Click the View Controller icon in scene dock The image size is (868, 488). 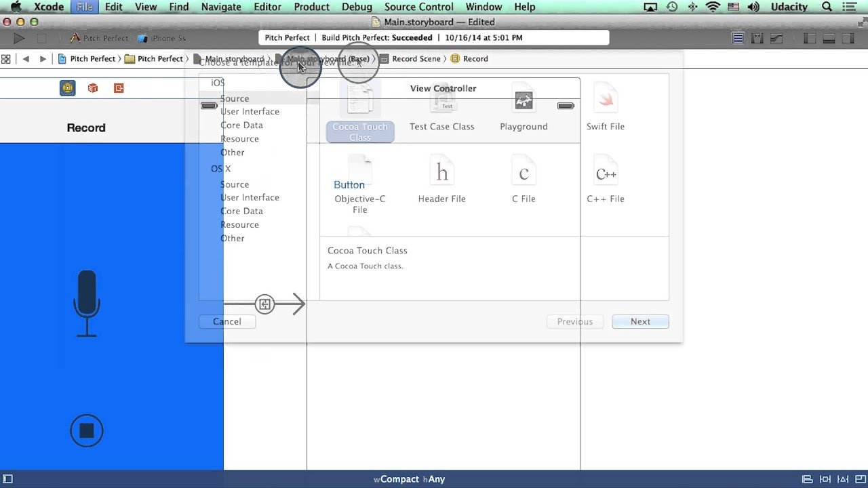pos(67,88)
